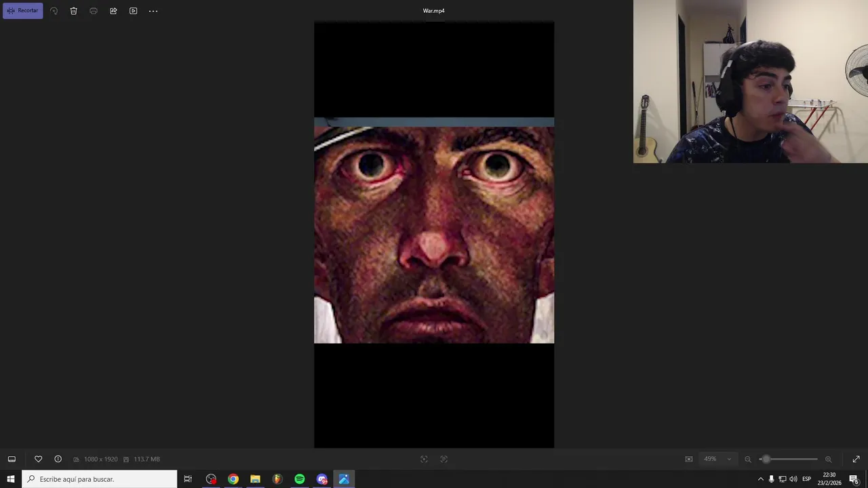Click the second scan icon in bottom center
868x488 pixels.
443,459
